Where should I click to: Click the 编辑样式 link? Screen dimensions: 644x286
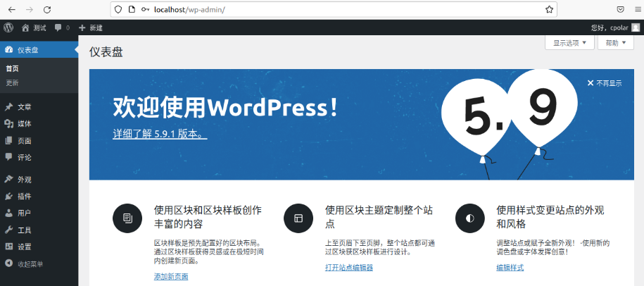pyautogui.click(x=510, y=268)
